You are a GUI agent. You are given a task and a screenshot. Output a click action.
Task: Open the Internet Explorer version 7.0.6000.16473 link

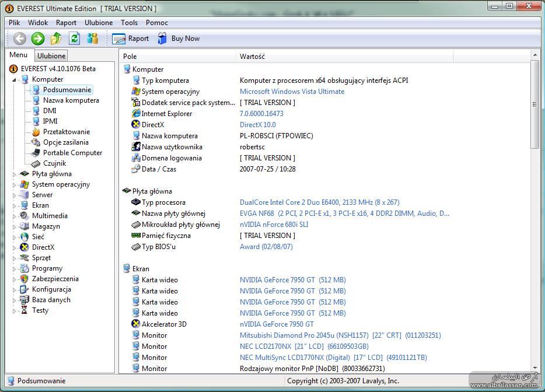261,114
